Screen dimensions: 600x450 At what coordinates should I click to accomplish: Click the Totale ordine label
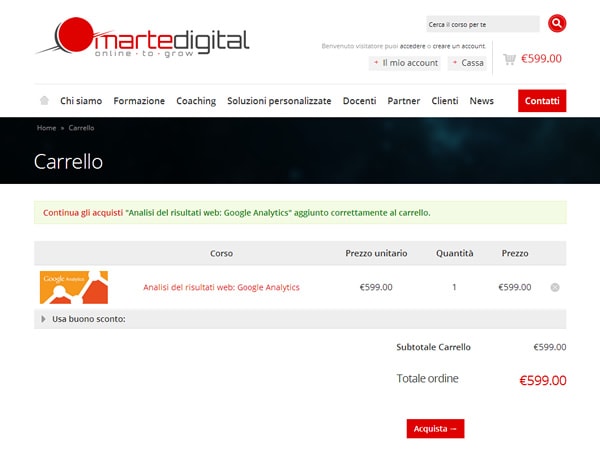(427, 378)
